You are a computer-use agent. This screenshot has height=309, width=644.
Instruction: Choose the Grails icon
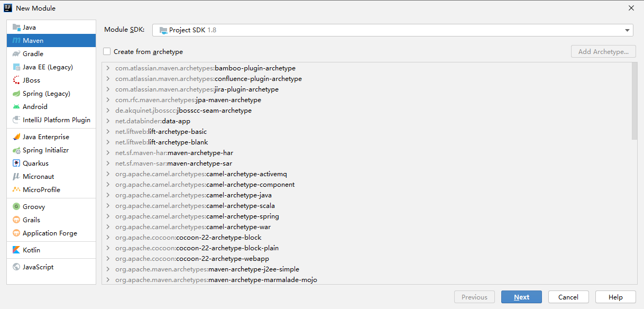click(16, 220)
